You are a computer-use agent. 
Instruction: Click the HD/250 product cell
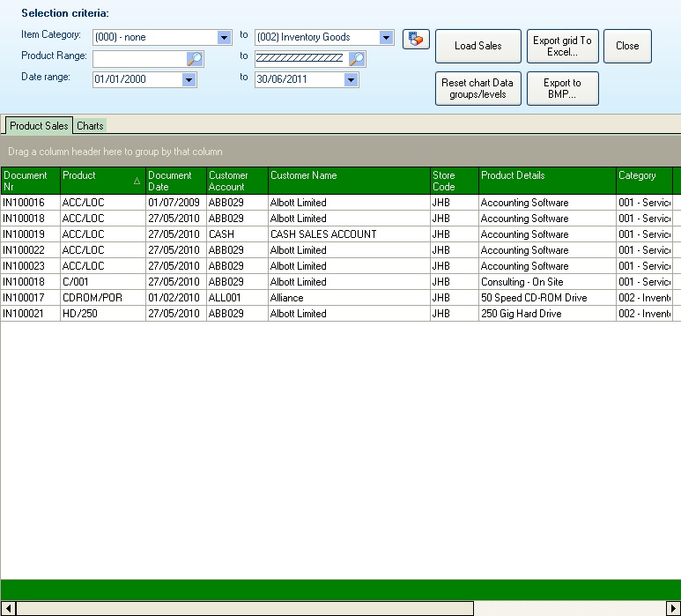(x=103, y=314)
